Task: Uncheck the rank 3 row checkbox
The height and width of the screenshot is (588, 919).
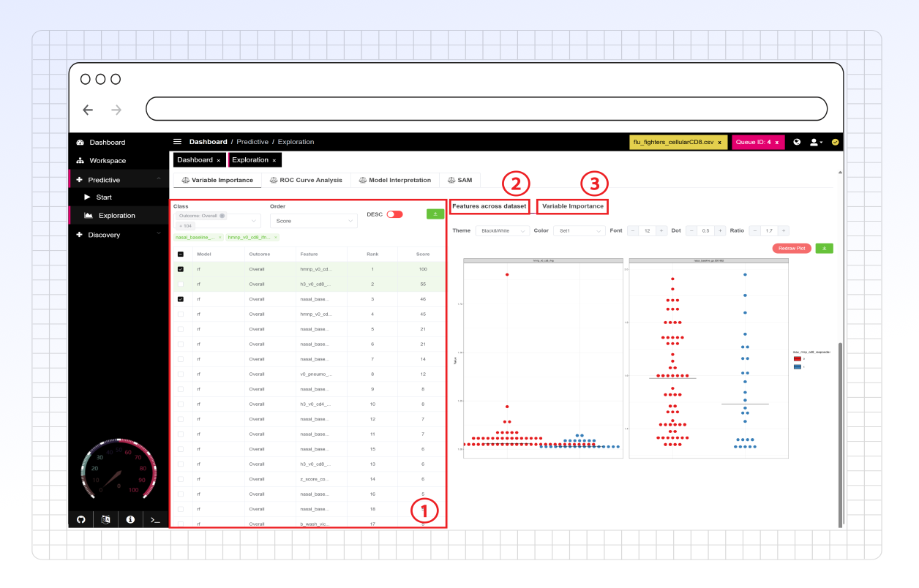Action: tap(181, 299)
